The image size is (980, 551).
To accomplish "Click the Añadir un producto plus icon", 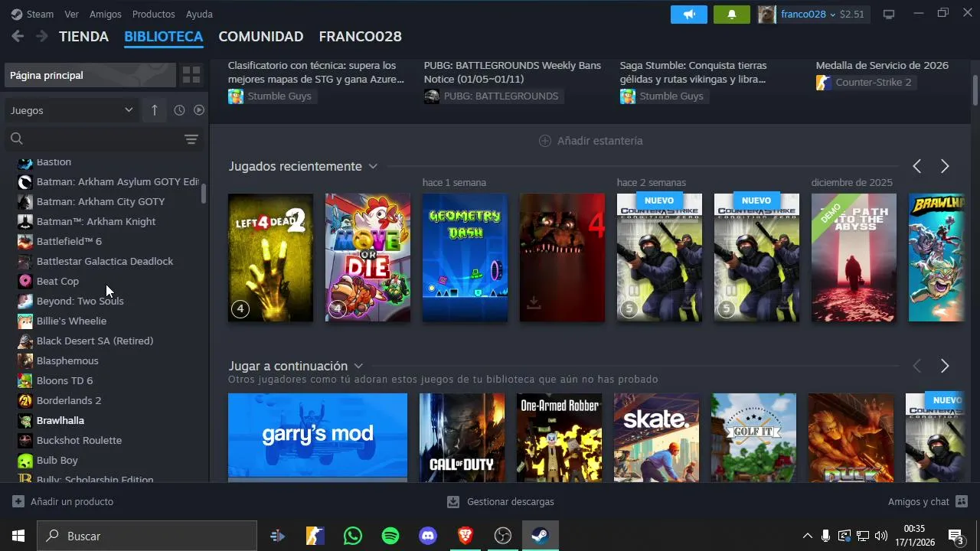I will [x=18, y=502].
